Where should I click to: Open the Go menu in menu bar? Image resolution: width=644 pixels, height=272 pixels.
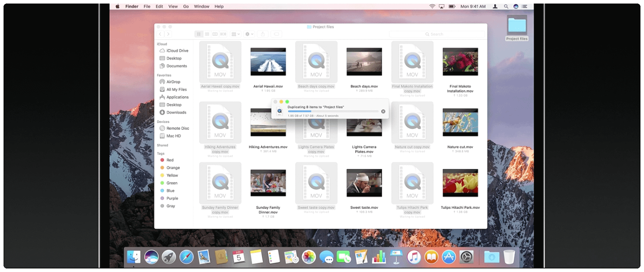point(186,7)
